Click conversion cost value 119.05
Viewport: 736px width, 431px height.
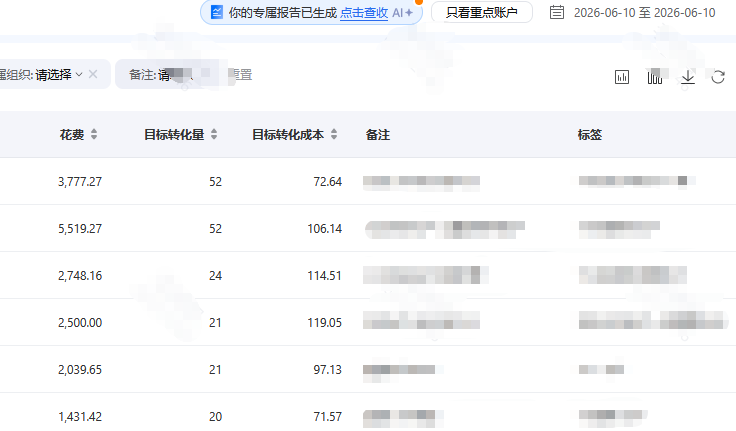tap(324, 323)
